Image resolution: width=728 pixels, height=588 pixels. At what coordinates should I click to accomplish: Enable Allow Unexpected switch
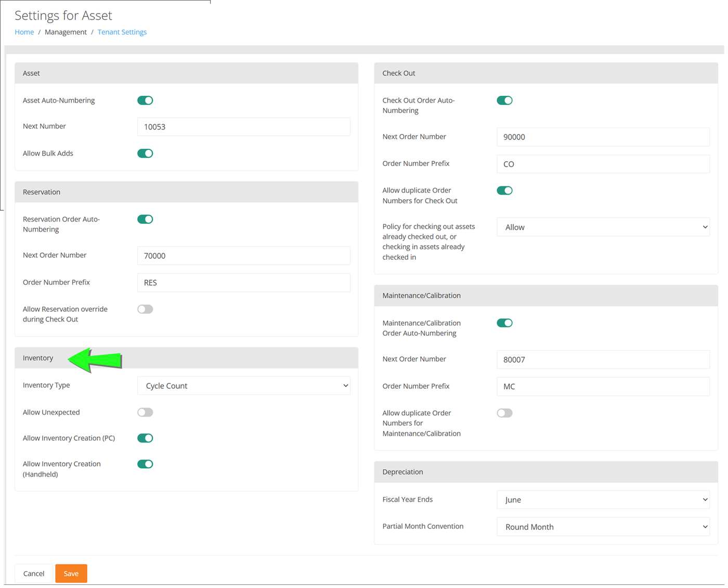[145, 412]
